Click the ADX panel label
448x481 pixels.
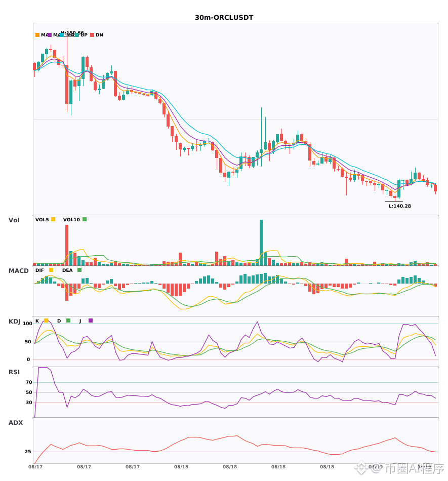coord(16,423)
